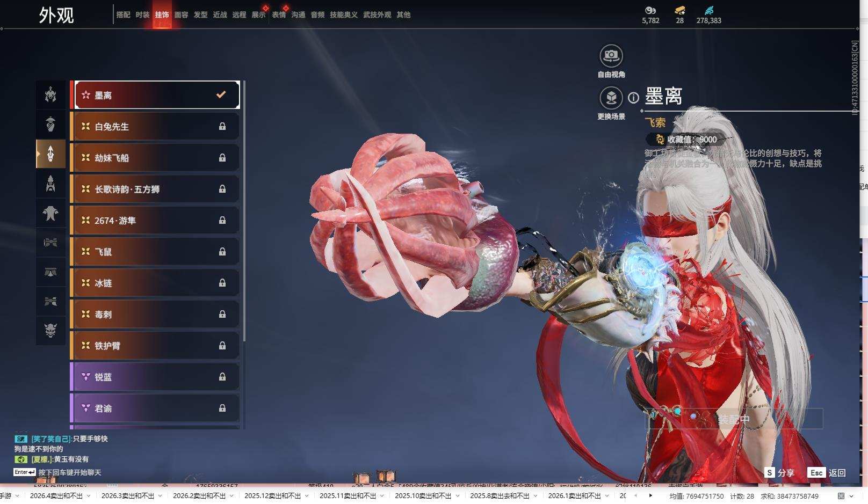Select the 劫妹飞船 accessory
868x504 pixels.
(x=155, y=158)
